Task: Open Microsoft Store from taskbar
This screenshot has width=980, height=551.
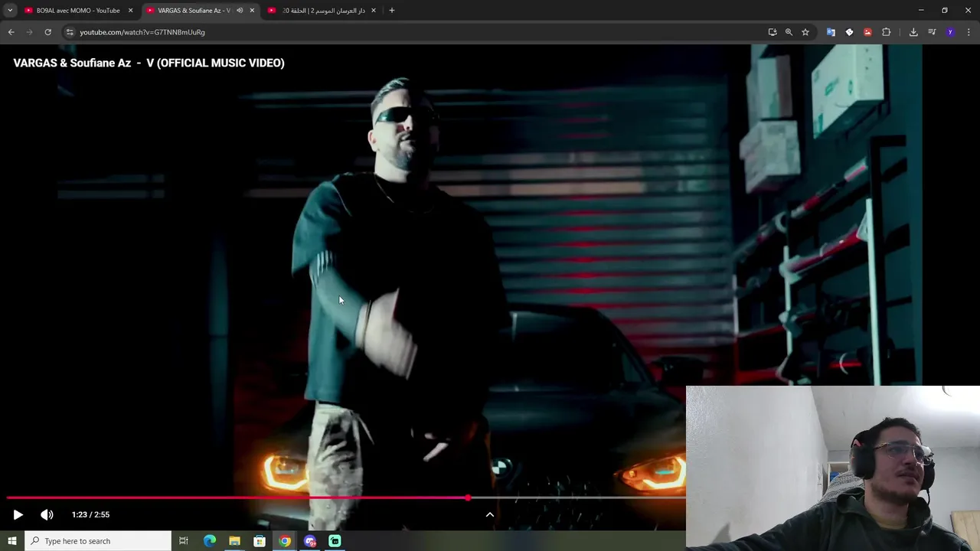Action: tap(260, 541)
